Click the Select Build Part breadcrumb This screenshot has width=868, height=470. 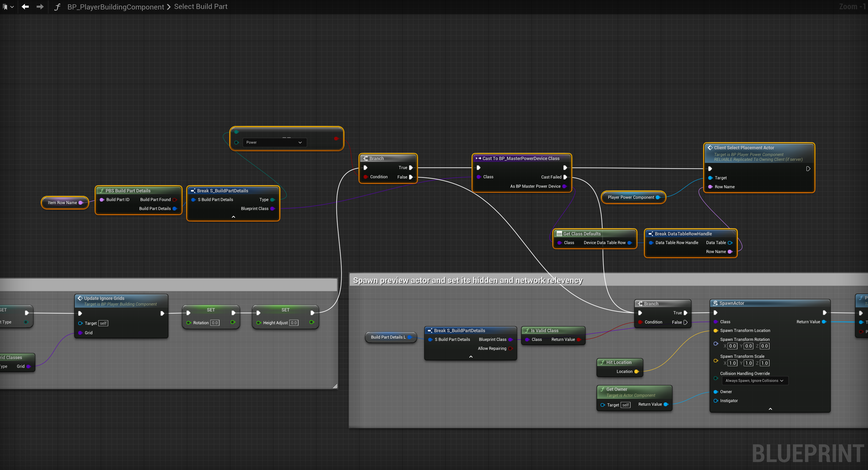point(201,7)
